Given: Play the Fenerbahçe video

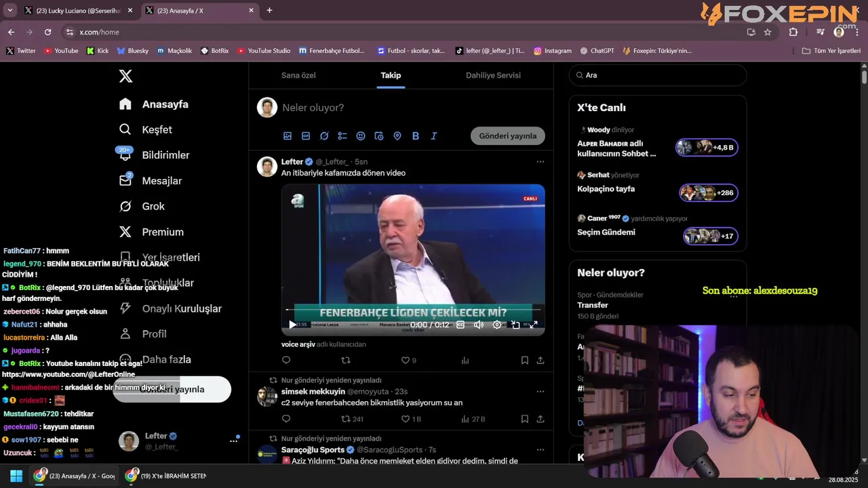Looking at the screenshot, I should 292,325.
